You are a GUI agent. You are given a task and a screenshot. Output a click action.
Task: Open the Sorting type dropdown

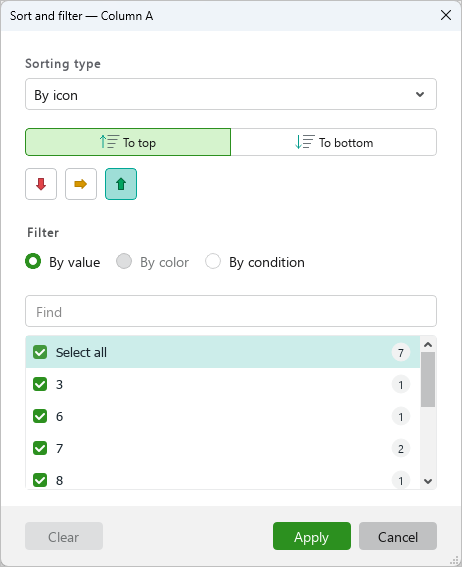[231, 94]
